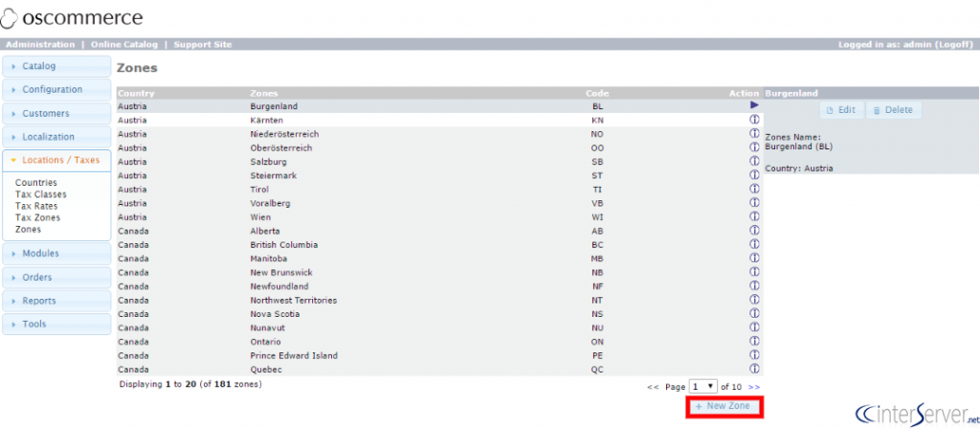Click the Ontario zone name

point(265,342)
